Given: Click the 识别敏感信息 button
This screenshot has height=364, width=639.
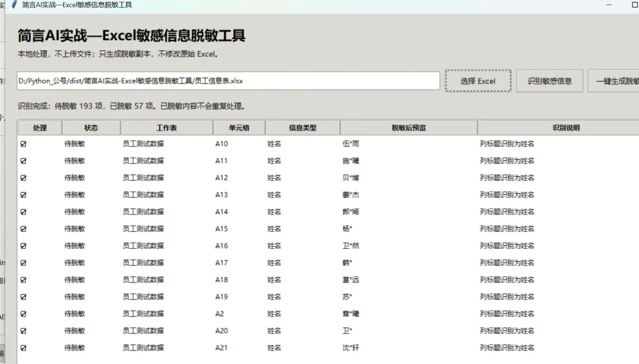Looking at the screenshot, I should click(x=549, y=80).
